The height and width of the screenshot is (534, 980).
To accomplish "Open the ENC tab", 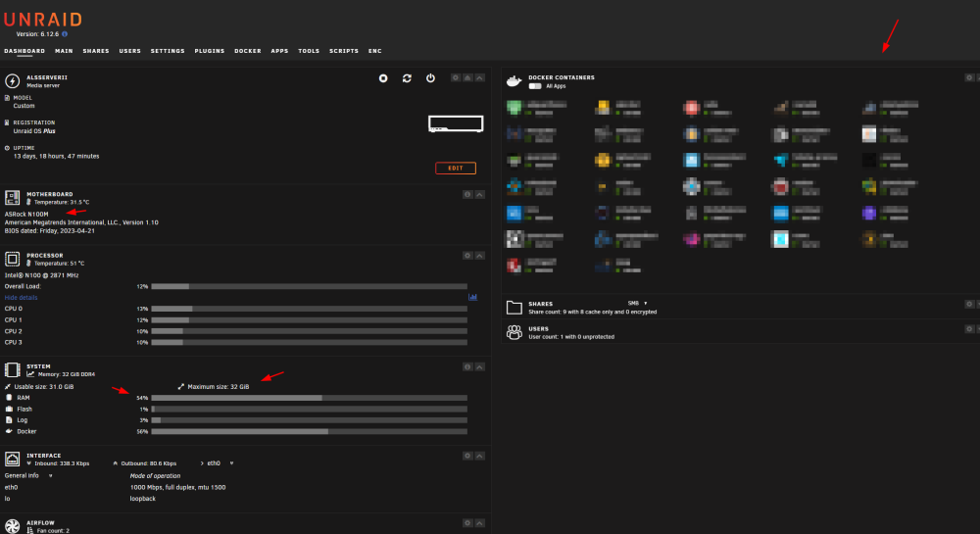I will coord(375,51).
